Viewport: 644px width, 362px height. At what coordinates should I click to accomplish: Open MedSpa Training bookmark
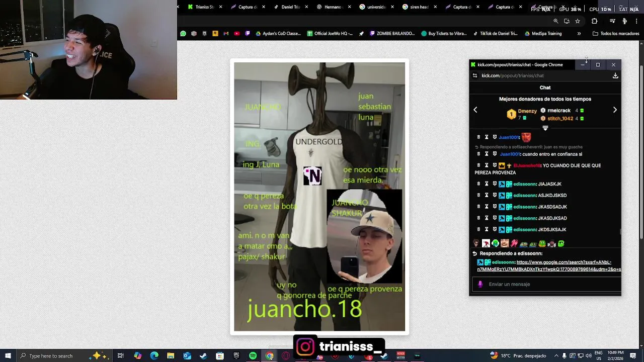coord(543,34)
